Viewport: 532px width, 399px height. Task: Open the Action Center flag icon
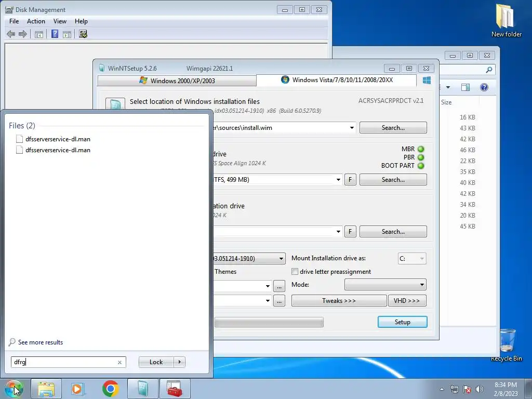tap(467, 389)
